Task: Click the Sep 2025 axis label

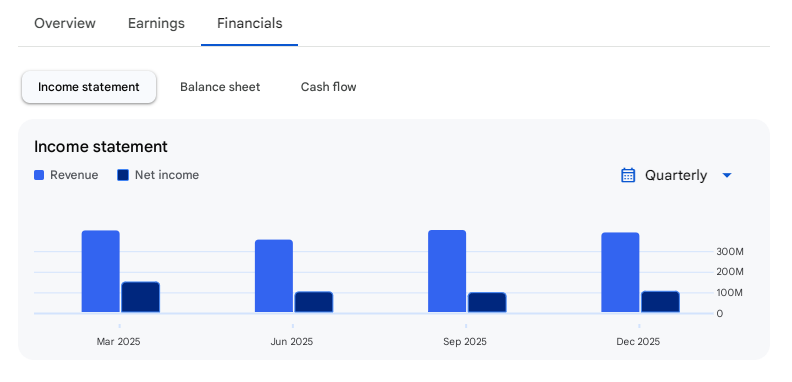Action: coord(465,342)
